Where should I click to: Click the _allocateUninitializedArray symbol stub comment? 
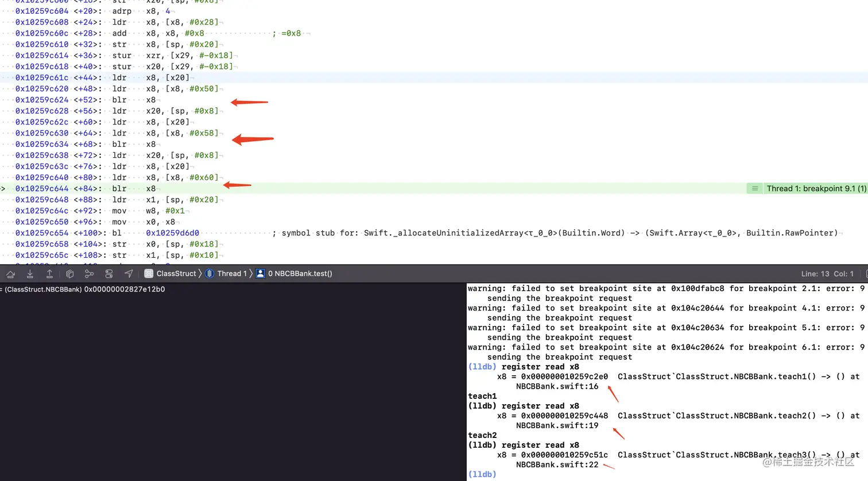click(x=555, y=233)
